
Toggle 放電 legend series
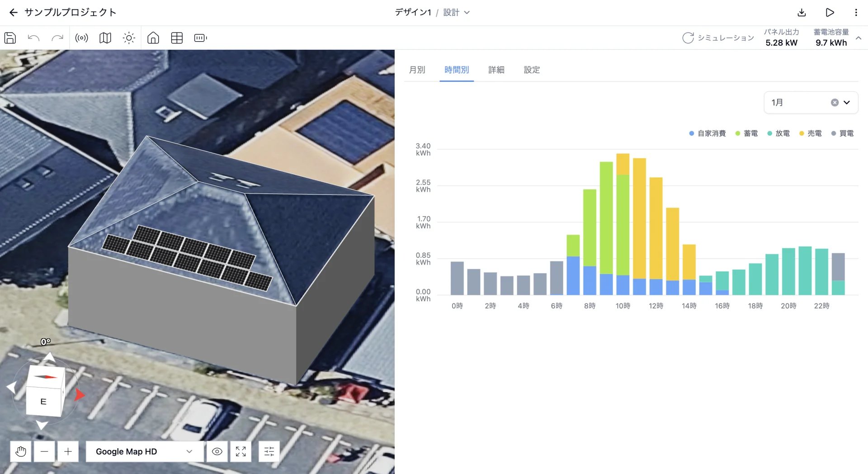pyautogui.click(x=778, y=133)
